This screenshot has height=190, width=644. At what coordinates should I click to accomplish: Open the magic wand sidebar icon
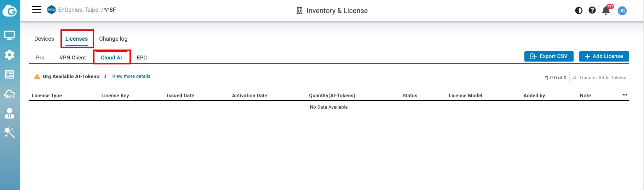10,133
